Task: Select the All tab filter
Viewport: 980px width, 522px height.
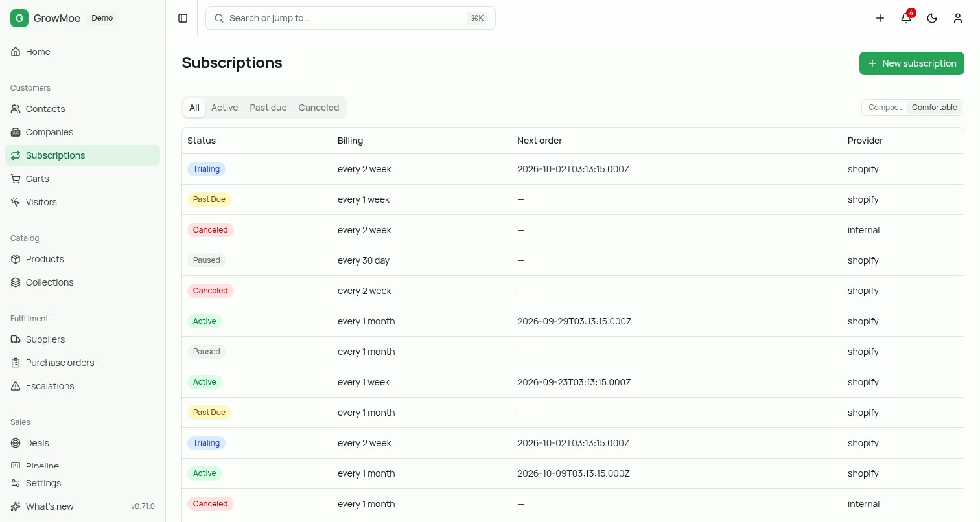Action: pos(194,108)
